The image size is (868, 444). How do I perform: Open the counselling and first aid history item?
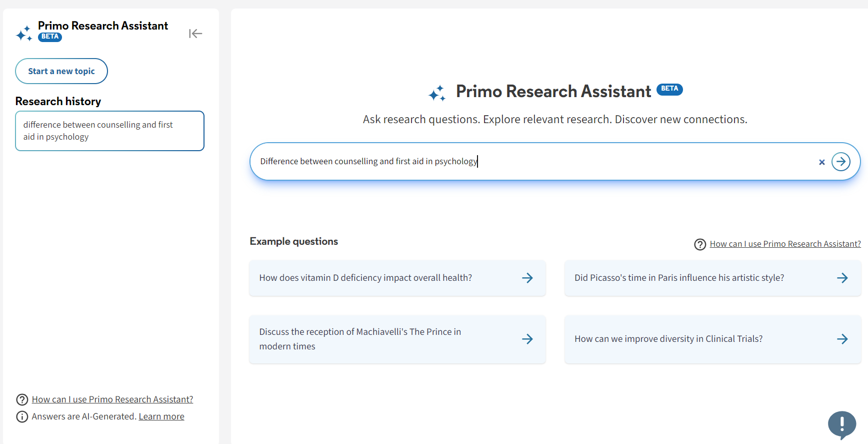click(x=109, y=131)
